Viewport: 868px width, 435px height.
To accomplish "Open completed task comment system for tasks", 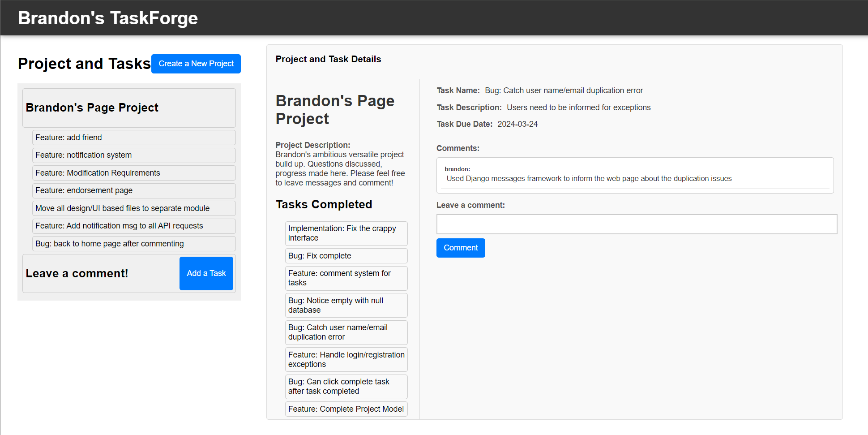I will (x=346, y=278).
